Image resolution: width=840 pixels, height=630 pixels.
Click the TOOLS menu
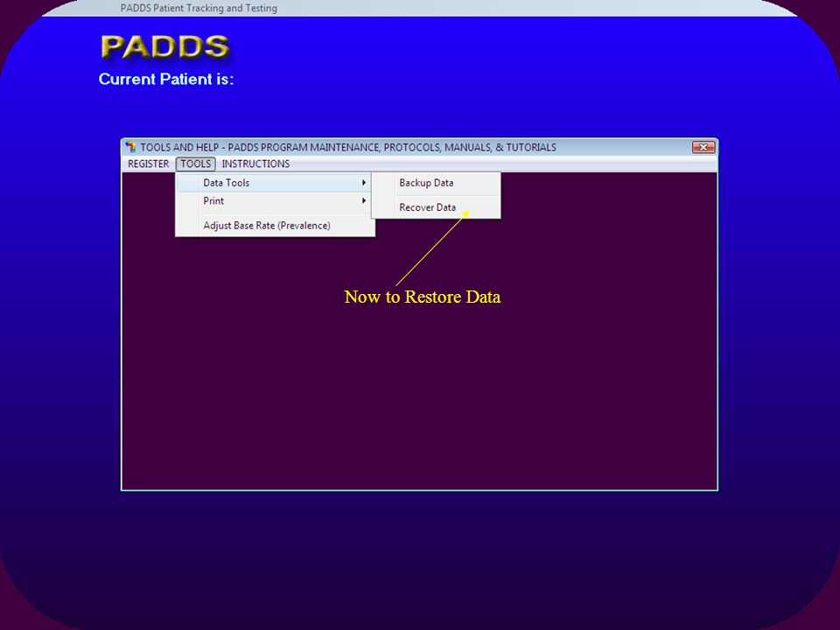pos(195,164)
